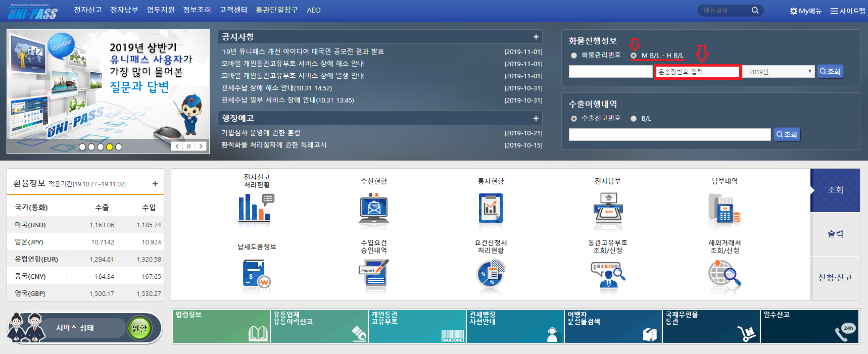Viewport: 868px width, 354px height.
Task: Select third banner slide dot
Action: pyautogui.click(x=101, y=147)
